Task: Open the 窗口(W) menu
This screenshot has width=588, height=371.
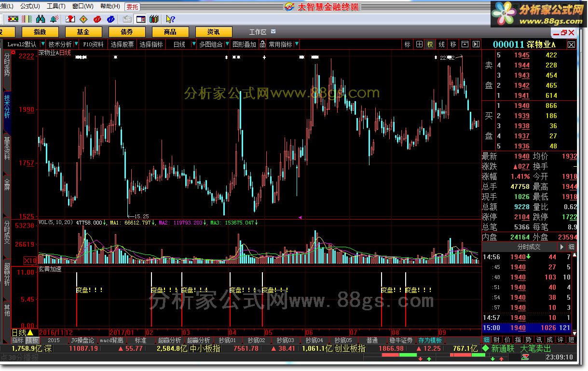Action: pyautogui.click(x=83, y=6)
